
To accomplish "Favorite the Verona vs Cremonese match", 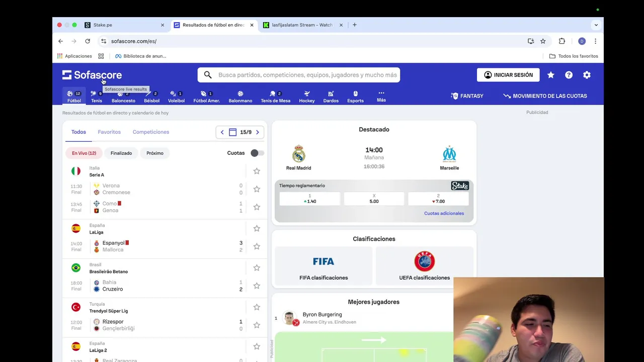I will [257, 189].
